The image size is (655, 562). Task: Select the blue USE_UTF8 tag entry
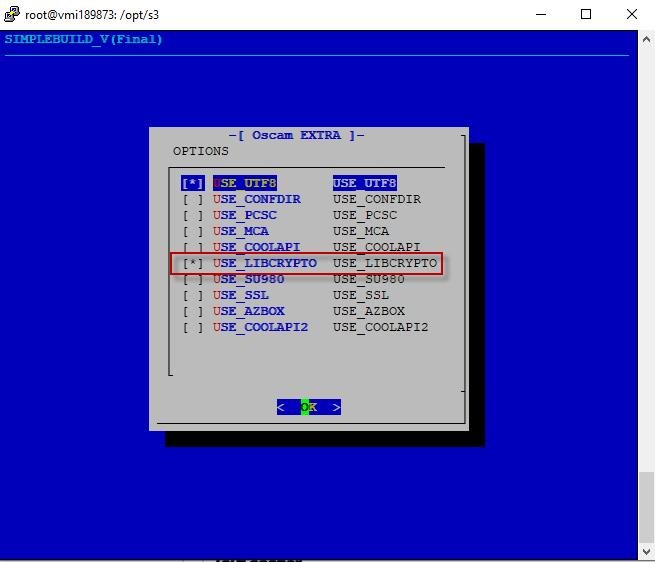pos(245,183)
